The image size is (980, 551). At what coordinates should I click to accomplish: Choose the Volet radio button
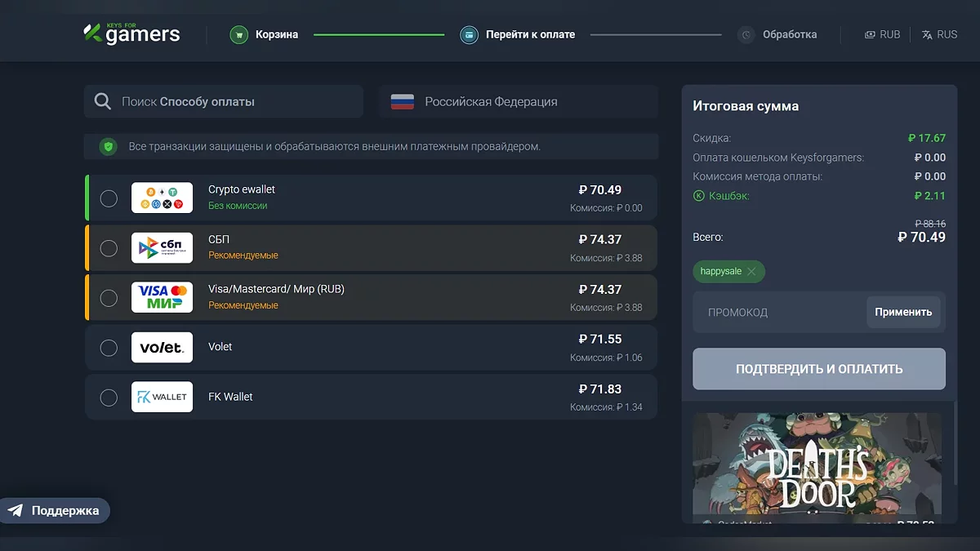109,348
